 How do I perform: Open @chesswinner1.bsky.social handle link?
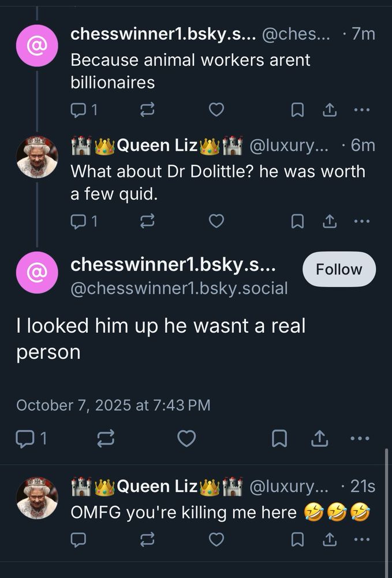[x=178, y=288]
